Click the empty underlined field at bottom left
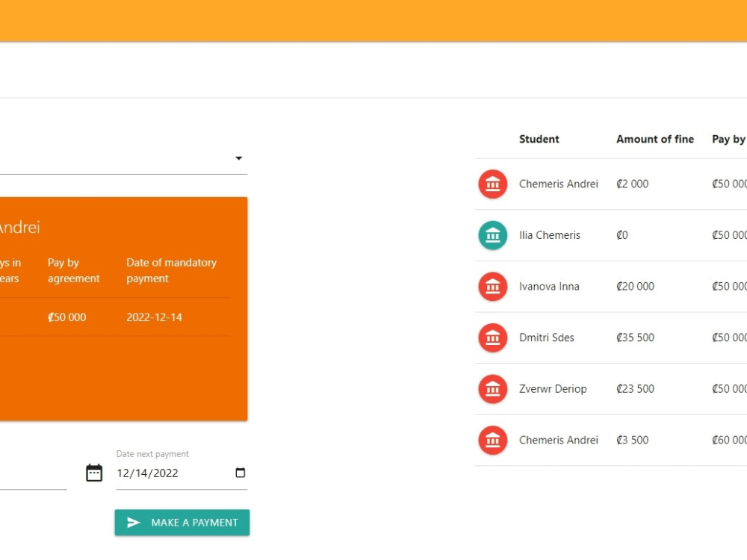Image resolution: width=747 pixels, height=560 pixels. point(34,476)
